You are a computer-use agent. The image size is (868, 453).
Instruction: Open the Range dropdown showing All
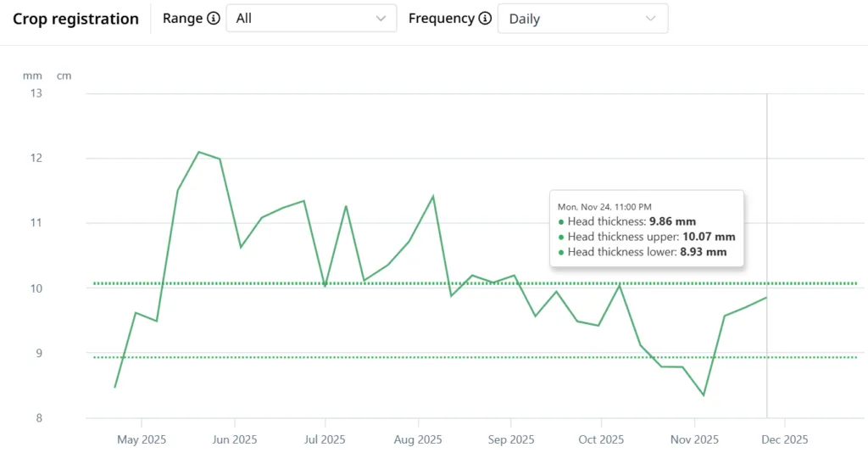[311, 19]
